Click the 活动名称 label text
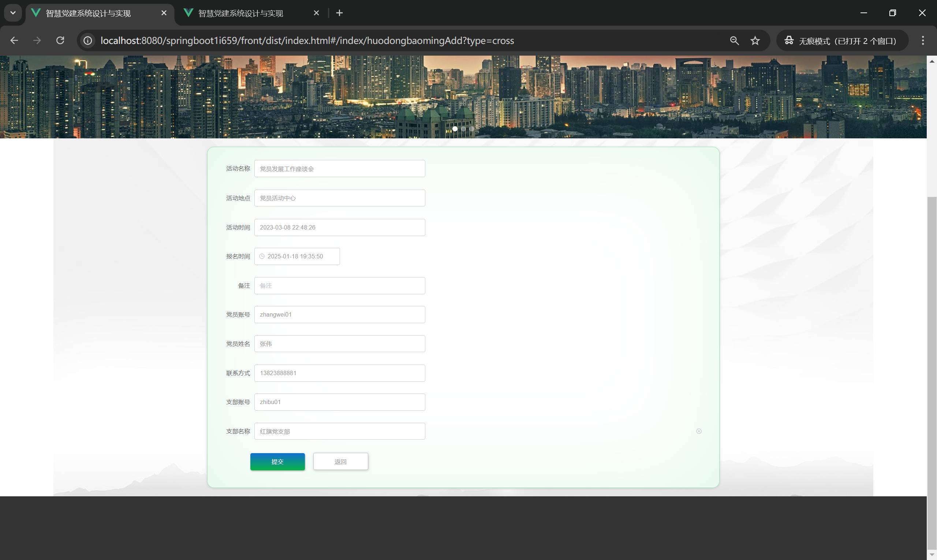Viewport: 937px width, 560px height. [x=238, y=169]
